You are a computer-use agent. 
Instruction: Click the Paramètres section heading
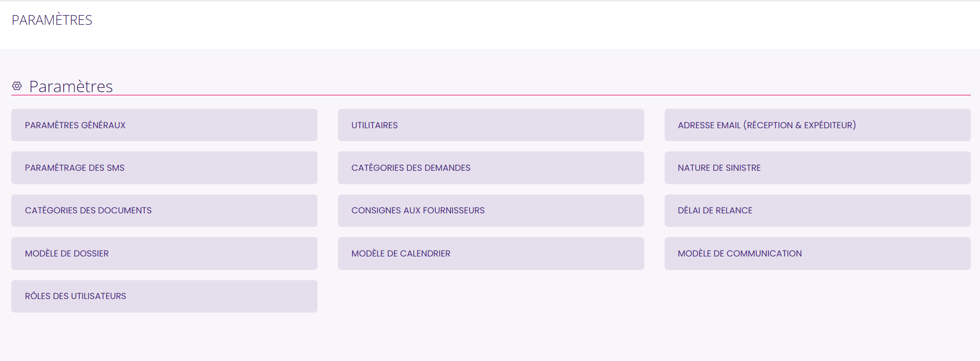pos(71,86)
